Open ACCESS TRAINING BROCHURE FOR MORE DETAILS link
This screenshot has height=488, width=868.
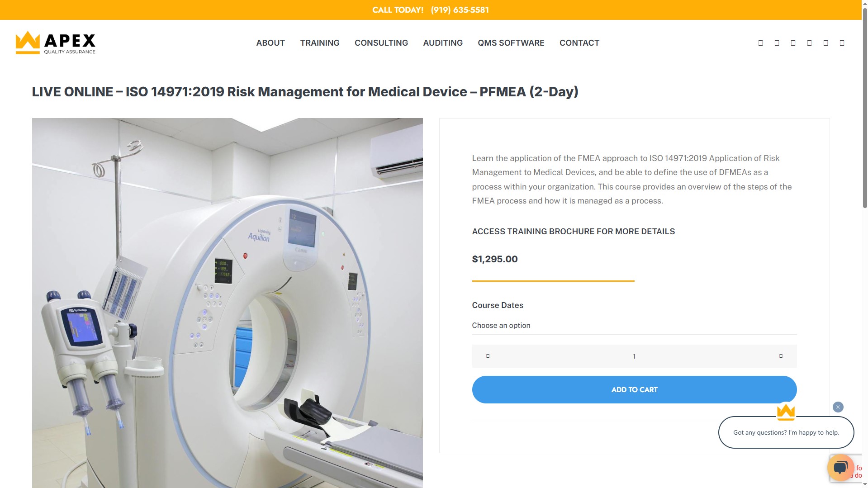573,232
